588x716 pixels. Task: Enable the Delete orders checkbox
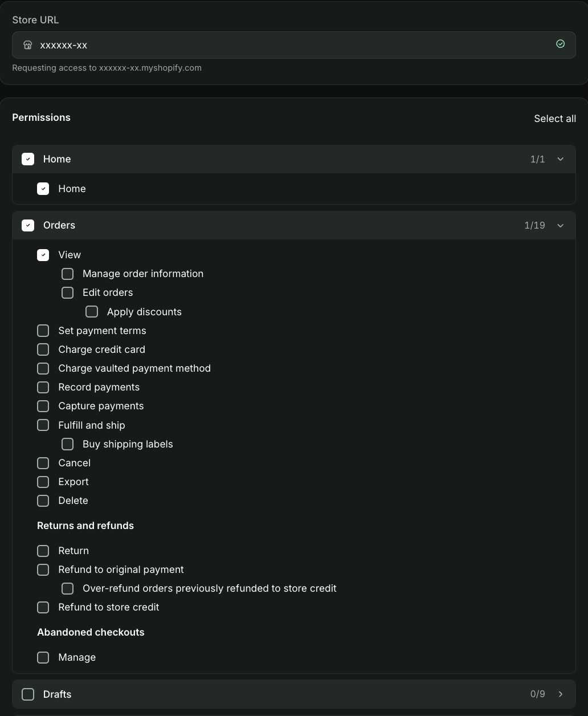(x=43, y=501)
